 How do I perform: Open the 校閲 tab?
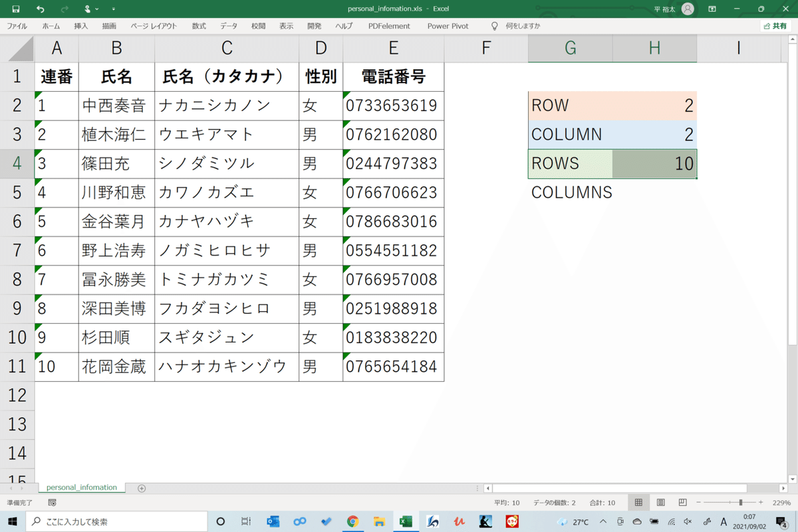pyautogui.click(x=258, y=26)
